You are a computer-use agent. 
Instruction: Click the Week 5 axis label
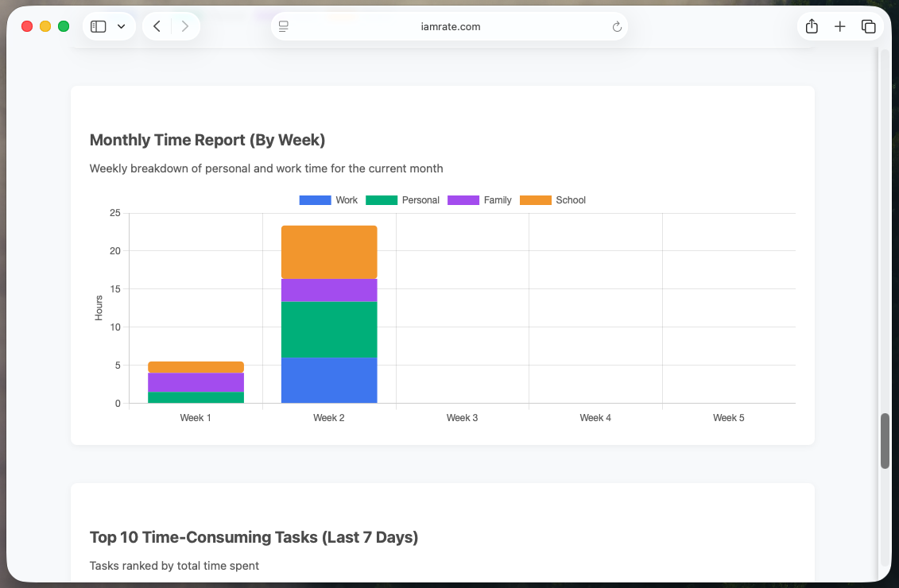(x=729, y=418)
